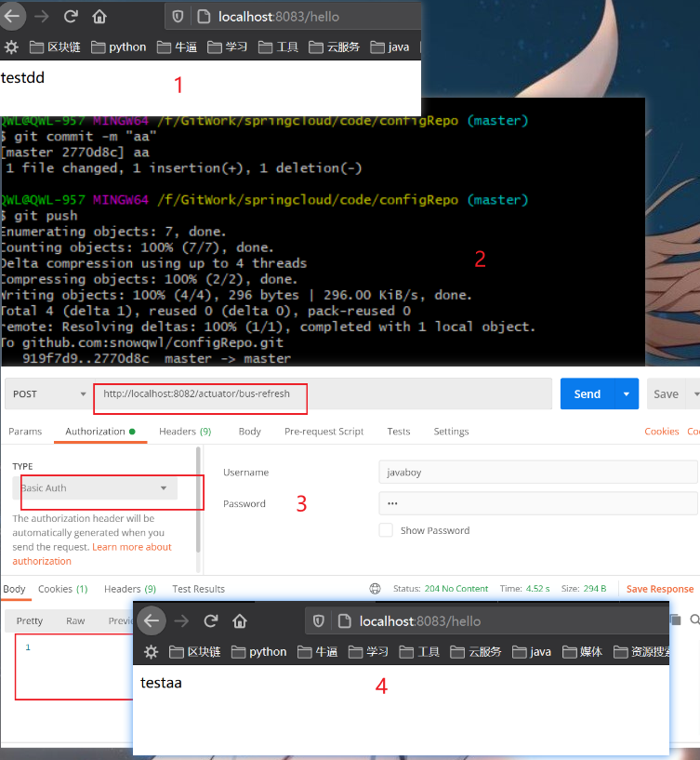The height and width of the screenshot is (760, 700).
Task: Click copy response icon in Postman
Action: coord(675,619)
